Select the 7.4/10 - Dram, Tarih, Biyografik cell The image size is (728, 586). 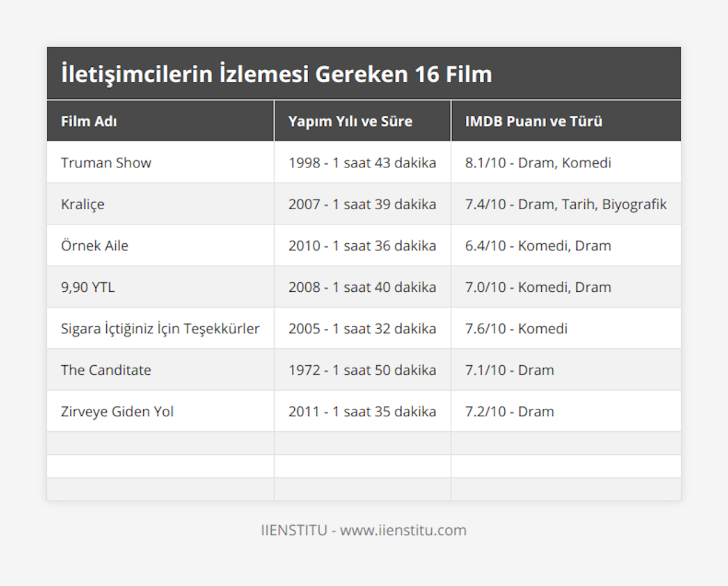pyautogui.click(x=565, y=204)
